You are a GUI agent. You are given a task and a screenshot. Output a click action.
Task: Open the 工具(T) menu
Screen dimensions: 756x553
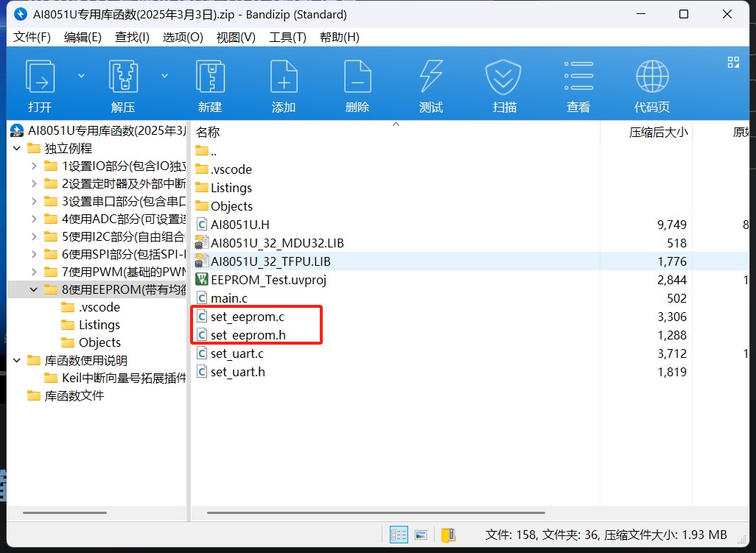click(x=288, y=37)
